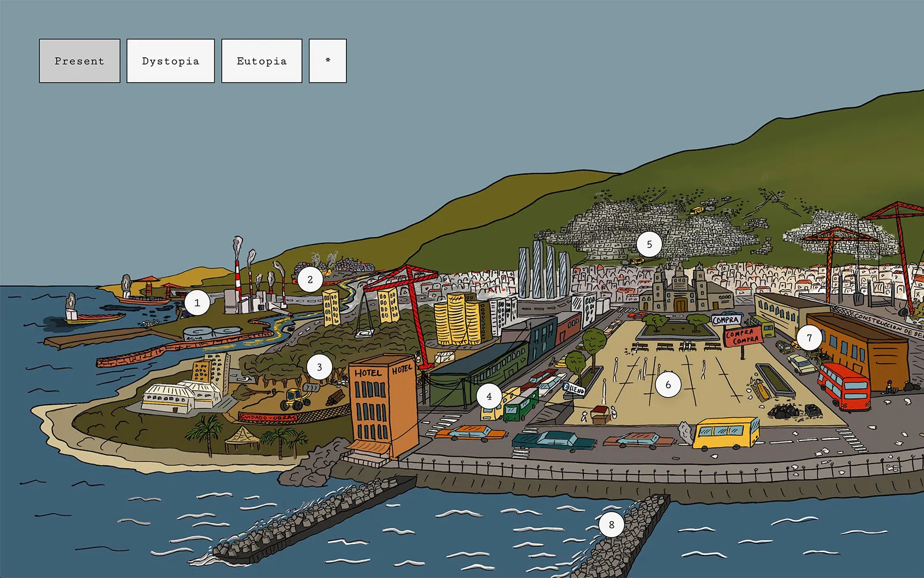Select marker 7 near the orange building
Image resolution: width=924 pixels, height=578 pixels.
(809, 338)
